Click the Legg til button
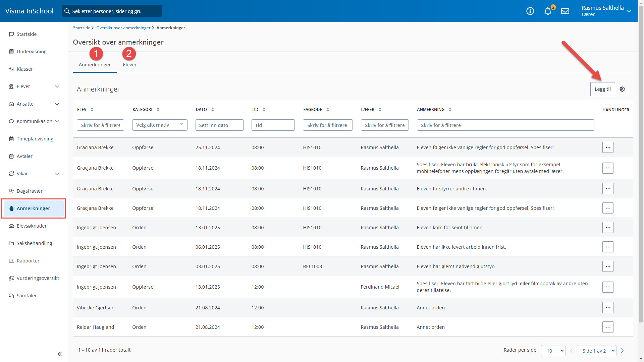Screen dimensions: 644x362 [x=602, y=89]
